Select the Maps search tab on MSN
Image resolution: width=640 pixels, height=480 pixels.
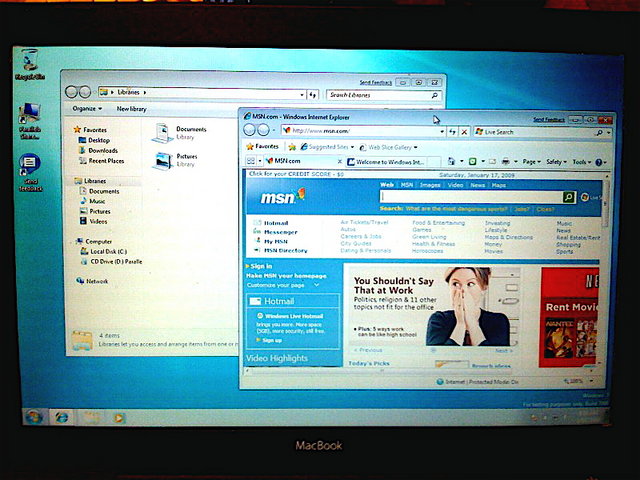tap(498, 185)
